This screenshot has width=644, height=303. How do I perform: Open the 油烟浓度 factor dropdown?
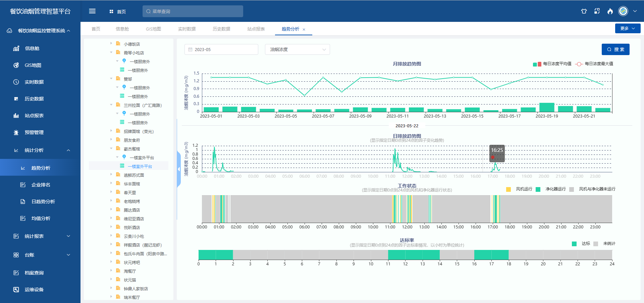pos(297,49)
